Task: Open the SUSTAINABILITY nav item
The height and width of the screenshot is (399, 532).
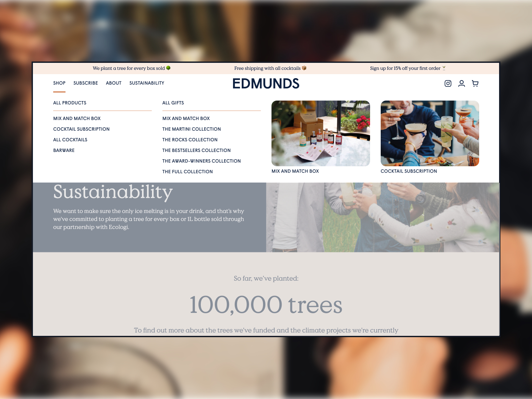Action: pos(147,83)
